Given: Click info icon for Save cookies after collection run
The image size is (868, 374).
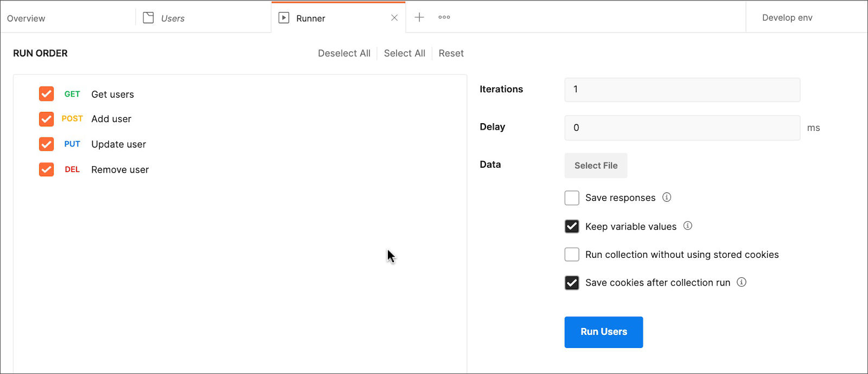Looking at the screenshot, I should [x=741, y=282].
